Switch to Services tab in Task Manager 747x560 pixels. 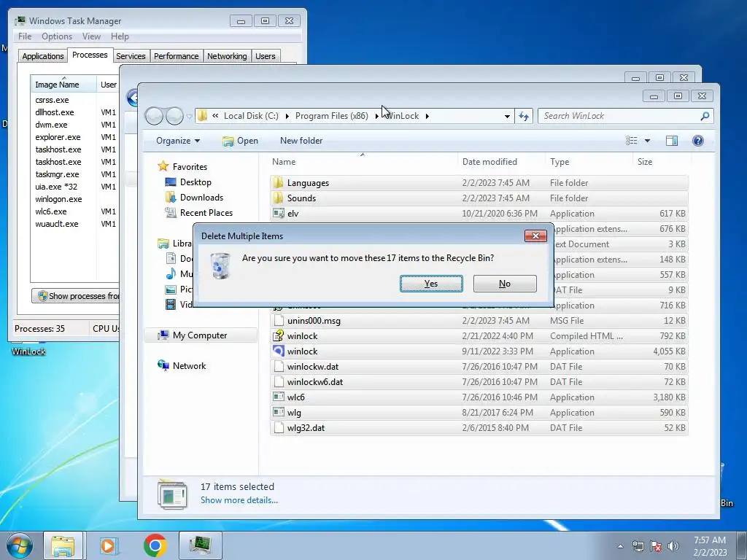131,56
